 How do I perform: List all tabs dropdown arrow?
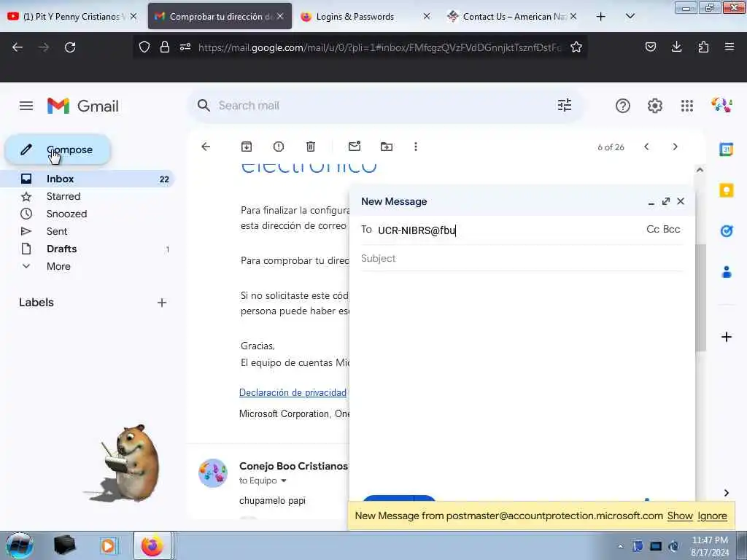[x=630, y=16]
